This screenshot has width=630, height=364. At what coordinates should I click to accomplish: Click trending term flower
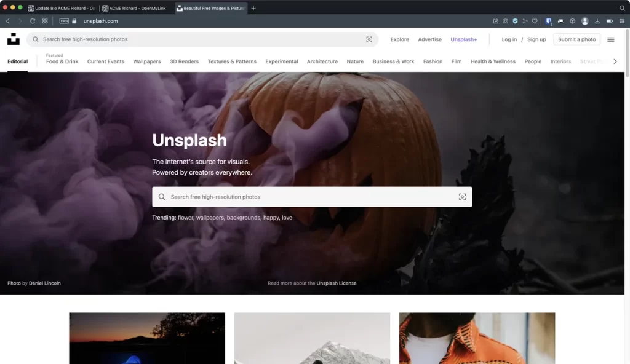pos(186,218)
